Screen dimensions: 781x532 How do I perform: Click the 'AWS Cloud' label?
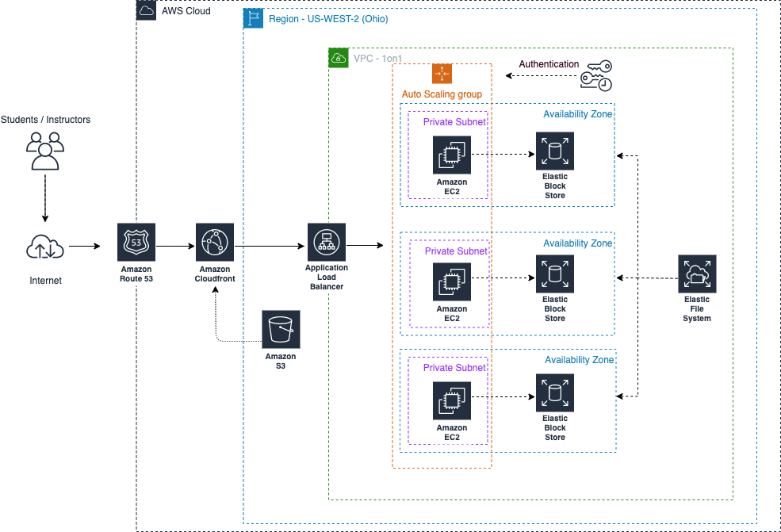(186, 11)
